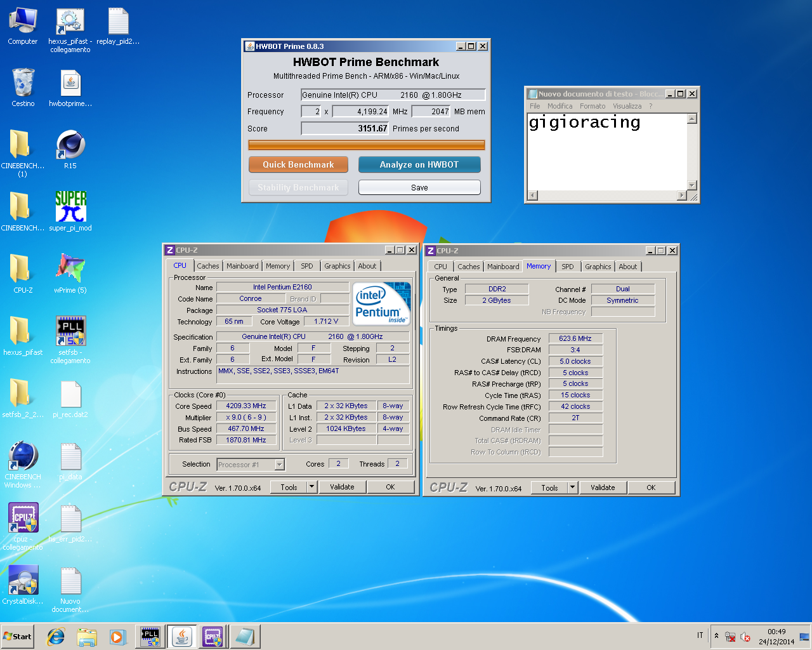This screenshot has height=650, width=812.
Task: Click Validate in right CPU-Z
Action: (603, 487)
